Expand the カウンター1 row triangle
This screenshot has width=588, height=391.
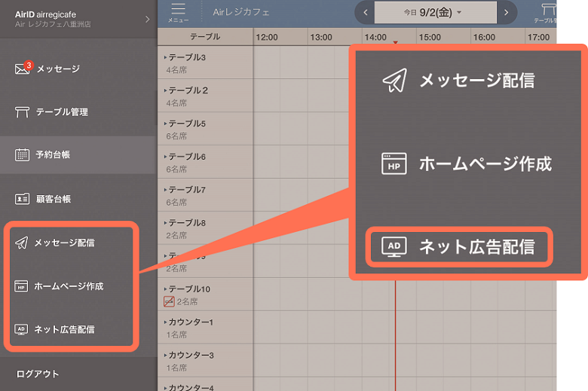point(165,322)
